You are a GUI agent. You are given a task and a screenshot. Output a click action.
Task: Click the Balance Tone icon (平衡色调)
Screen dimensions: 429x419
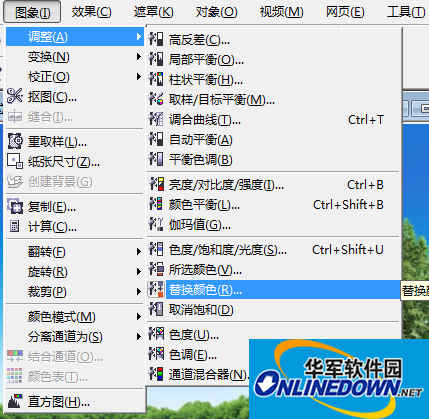(x=156, y=159)
